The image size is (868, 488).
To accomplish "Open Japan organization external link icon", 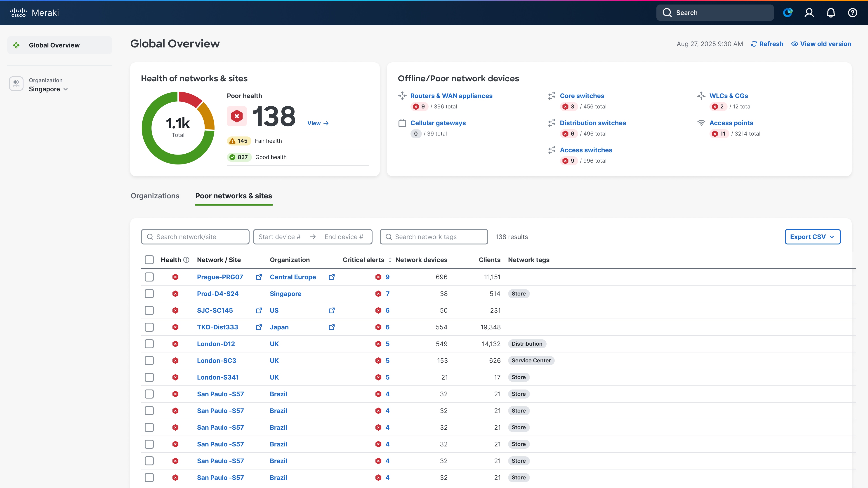I will pos(332,327).
